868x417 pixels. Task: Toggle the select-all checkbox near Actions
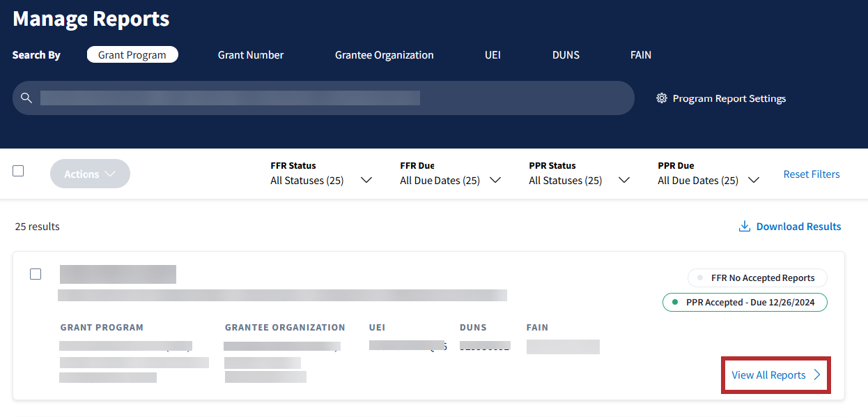[x=18, y=171]
